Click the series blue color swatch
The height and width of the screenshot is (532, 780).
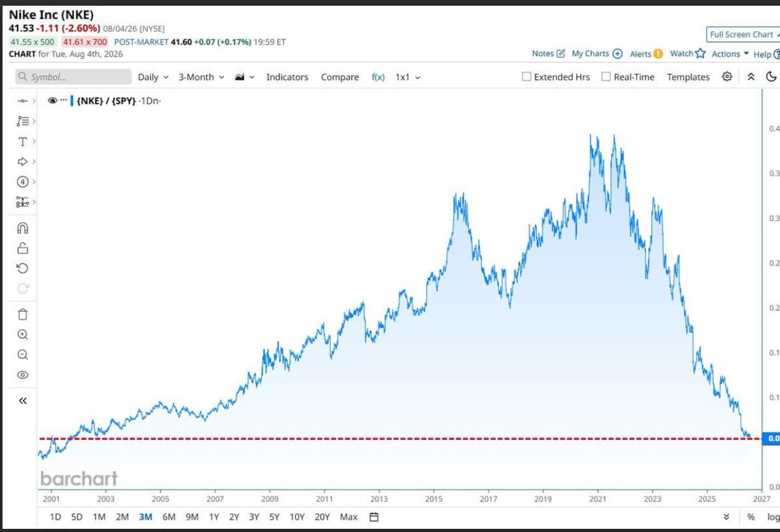(72, 101)
